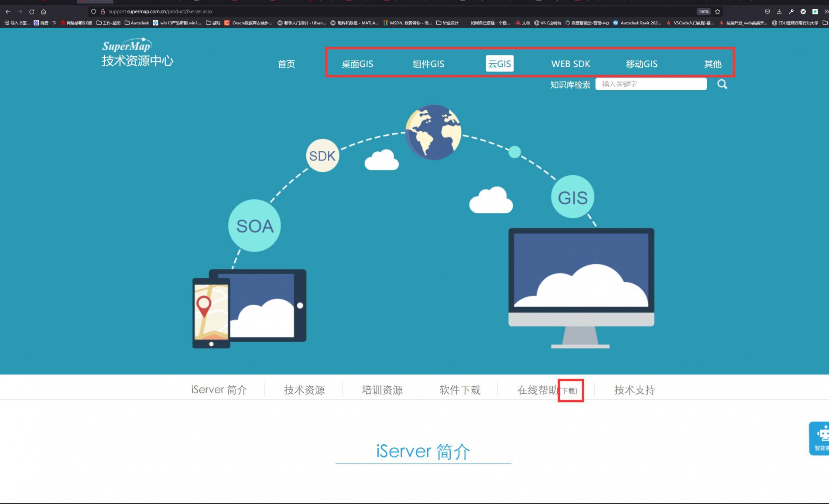Image resolution: width=829 pixels, height=504 pixels.
Task: Open the 导入书签 bookmark
Action: tap(17, 23)
